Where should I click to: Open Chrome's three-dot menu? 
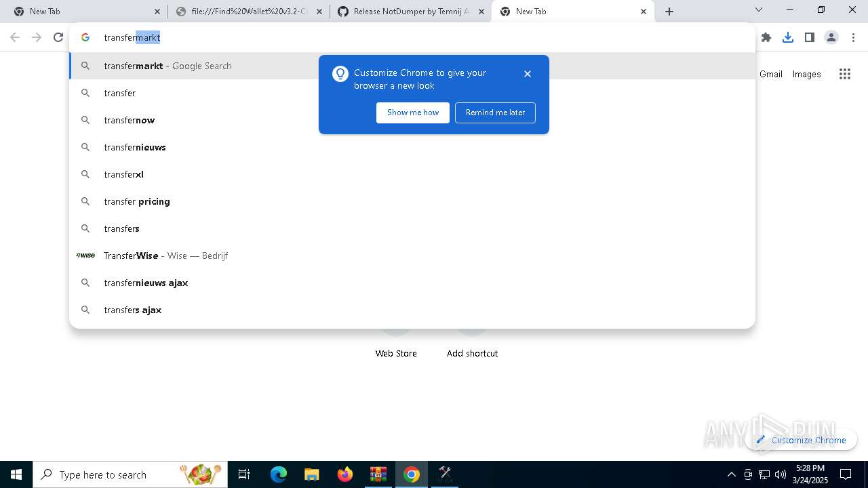click(x=853, y=38)
